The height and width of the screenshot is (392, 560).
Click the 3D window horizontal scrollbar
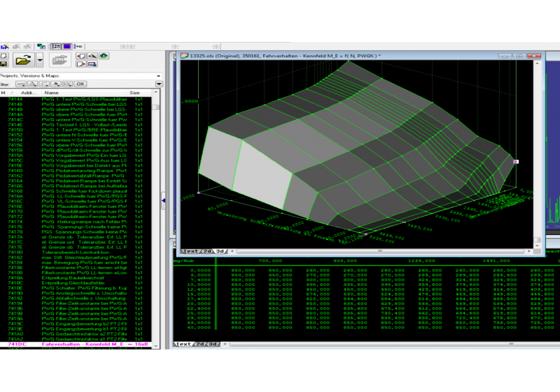tap(381, 251)
